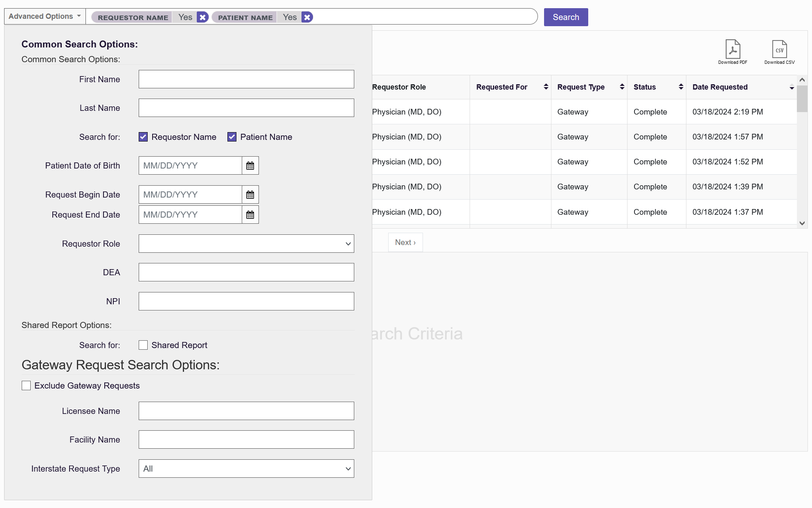Focus the NPI field
This screenshot has width=812, height=508.
point(246,301)
